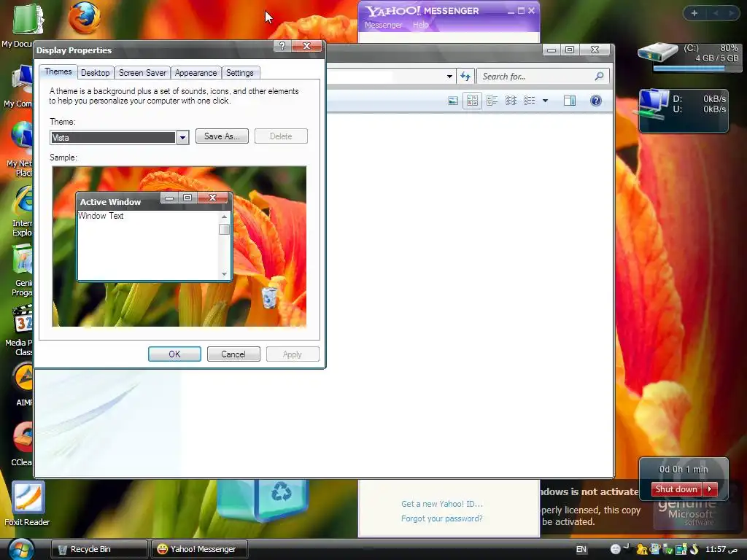
Task: Click the Save As... button
Action: (222, 136)
